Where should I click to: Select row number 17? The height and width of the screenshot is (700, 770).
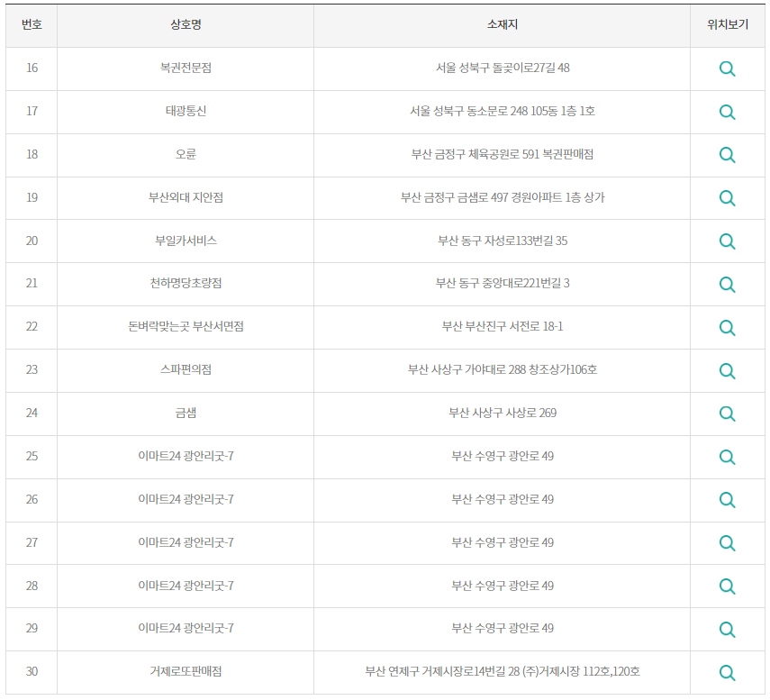(x=32, y=111)
